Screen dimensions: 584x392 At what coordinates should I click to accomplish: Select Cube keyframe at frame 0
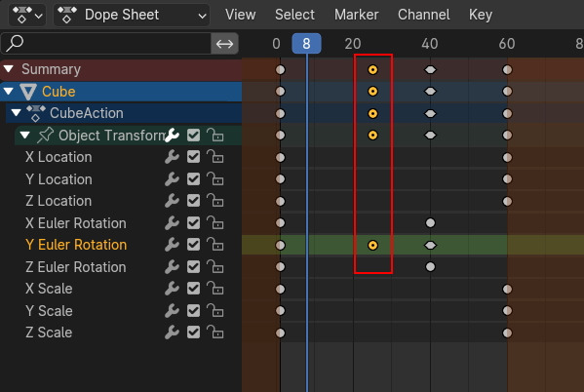(x=280, y=92)
